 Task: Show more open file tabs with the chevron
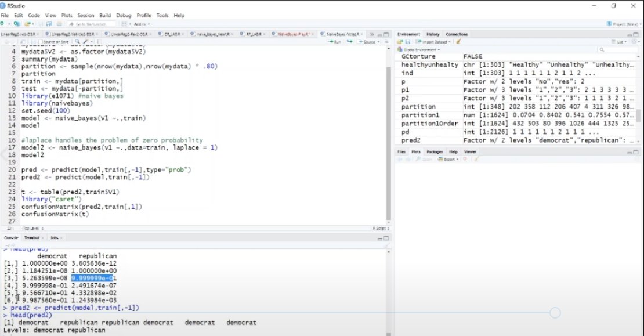pos(372,34)
